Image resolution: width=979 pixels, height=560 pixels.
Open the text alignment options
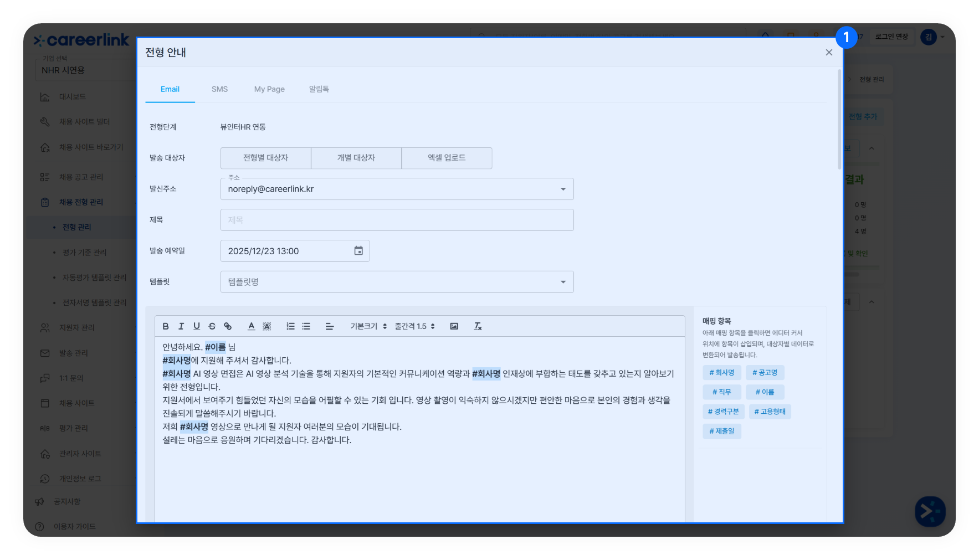coord(330,326)
